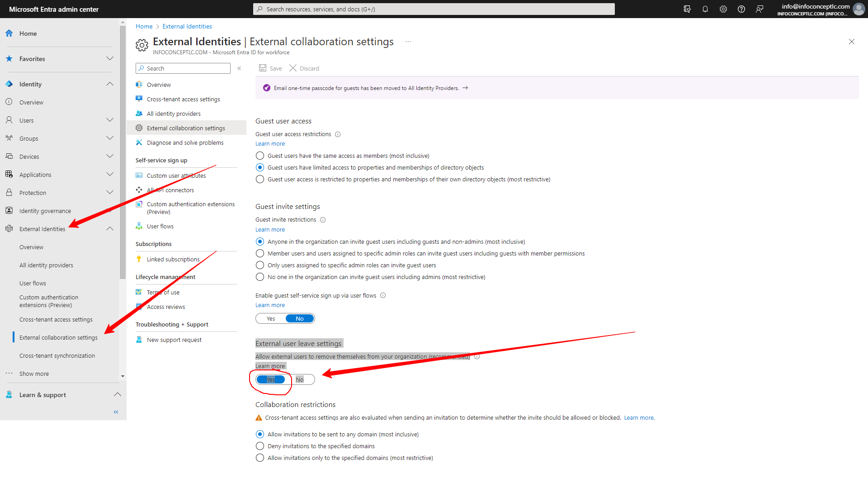Open user account avatar
Screen dimensions: 868x483
pyautogui.click(x=859, y=9)
